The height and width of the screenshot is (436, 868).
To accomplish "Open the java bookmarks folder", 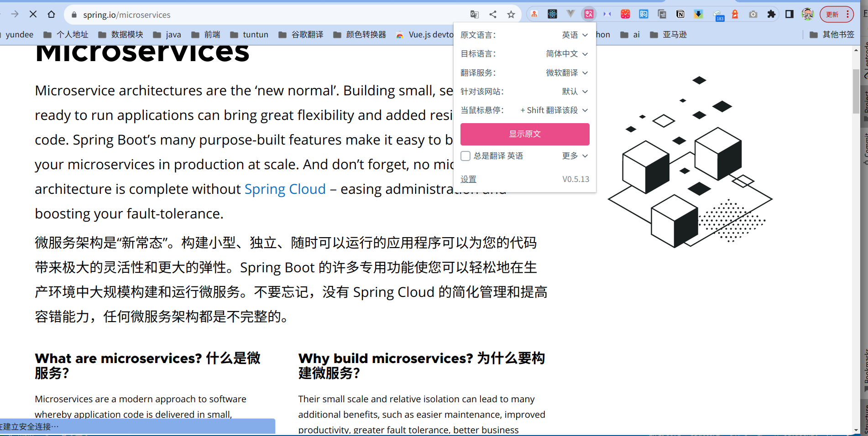I will (167, 35).
